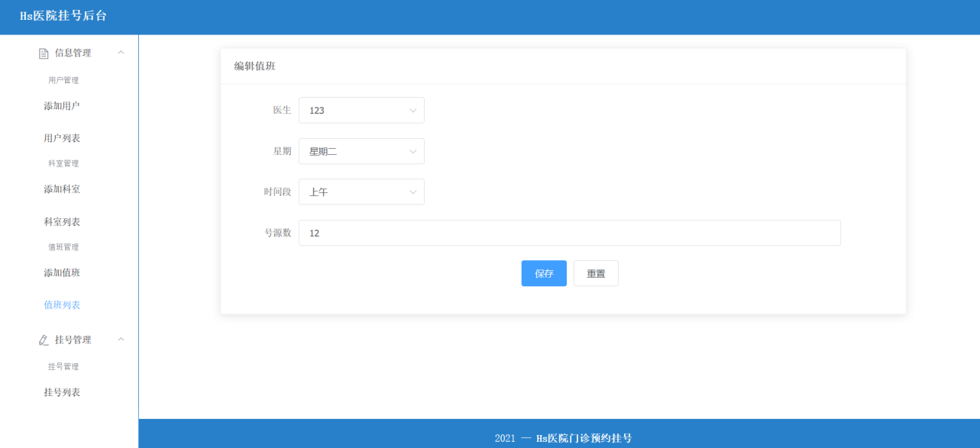The height and width of the screenshot is (448, 980).
Task: Open 科室列表 in the sidebar
Action: pos(62,222)
